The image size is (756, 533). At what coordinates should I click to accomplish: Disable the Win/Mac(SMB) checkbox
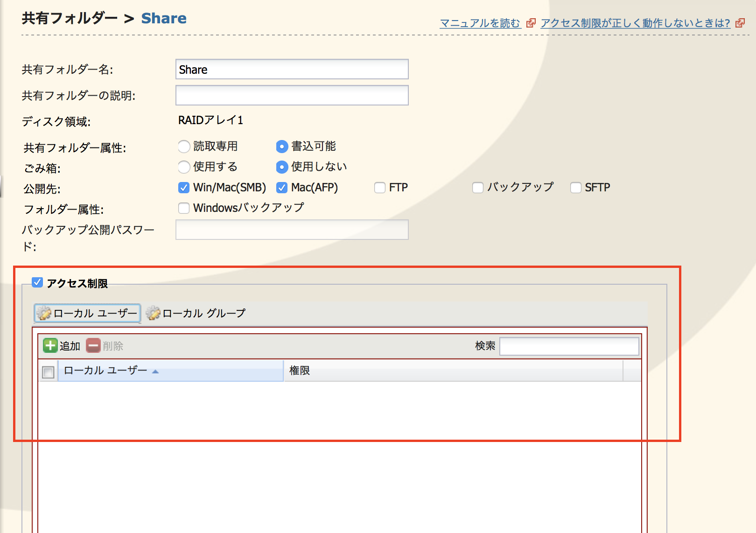tap(184, 188)
